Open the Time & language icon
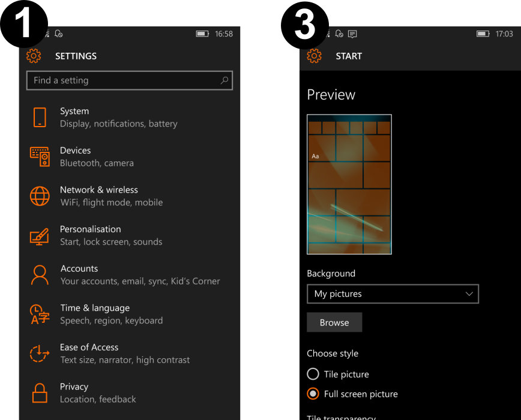Screen dimensions: 521x420 pyautogui.click(x=40, y=314)
